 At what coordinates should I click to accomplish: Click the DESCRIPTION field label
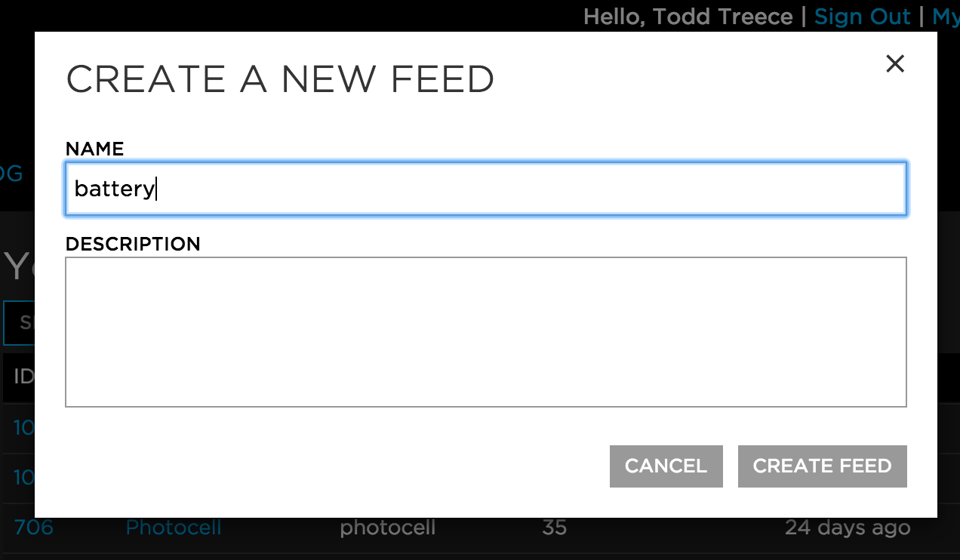click(133, 244)
